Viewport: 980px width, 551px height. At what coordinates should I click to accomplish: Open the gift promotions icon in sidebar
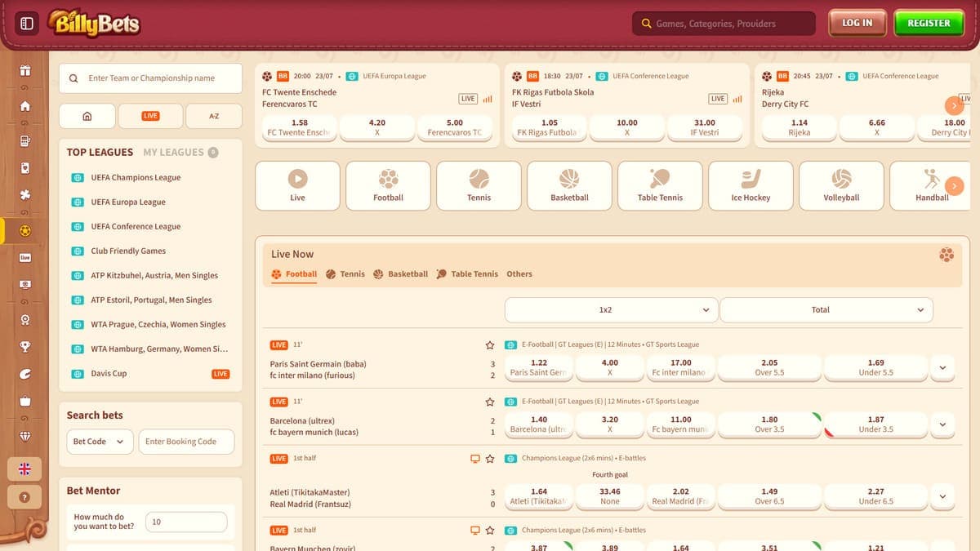coord(25,69)
